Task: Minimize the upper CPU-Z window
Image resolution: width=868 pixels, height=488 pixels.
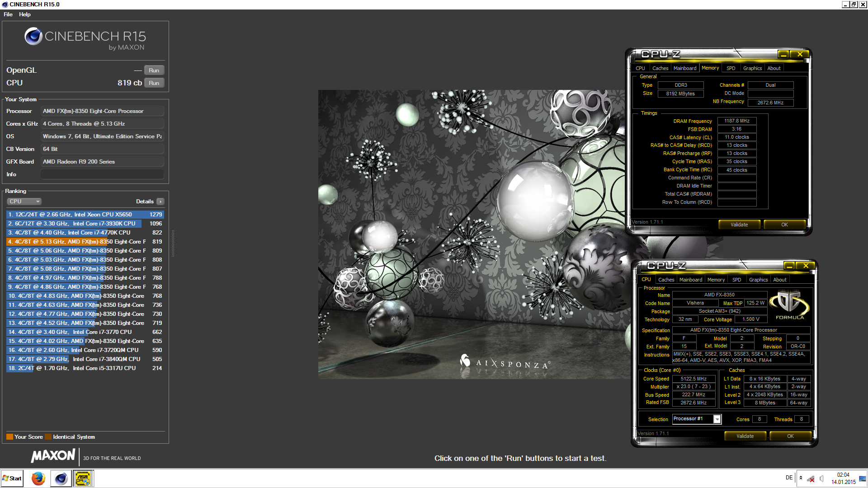Action: (783, 54)
